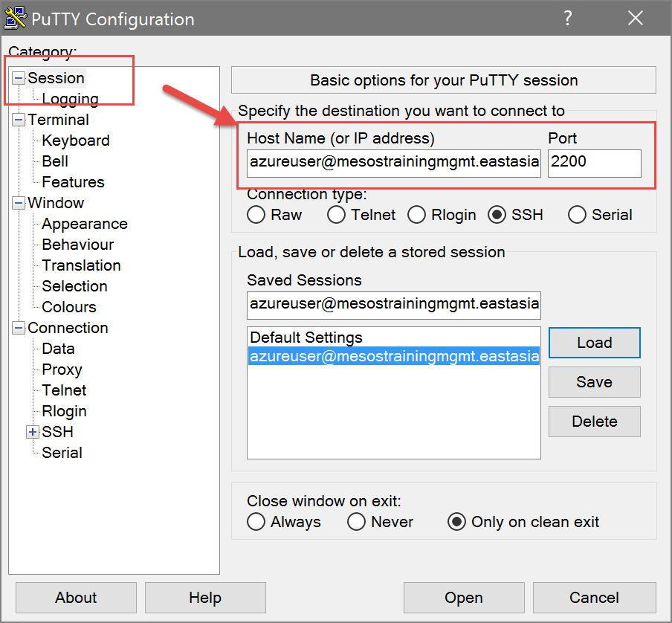The image size is (672, 623).
Task: Open the Features settings category
Action: pos(74,182)
